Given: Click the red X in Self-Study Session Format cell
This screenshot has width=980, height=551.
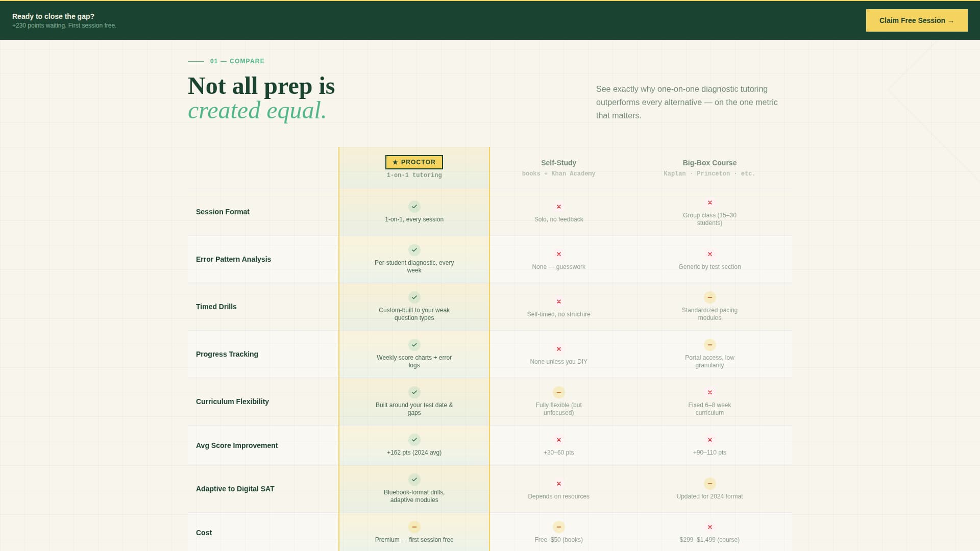Looking at the screenshot, I should (x=559, y=207).
